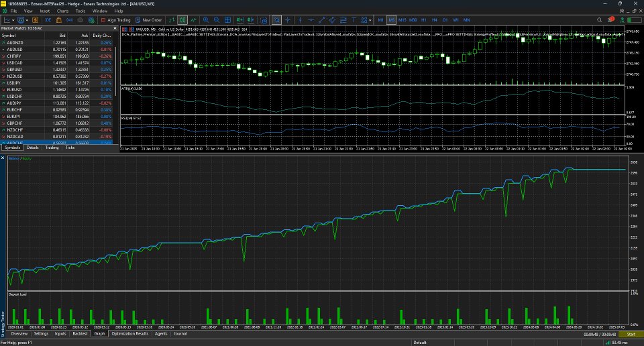Zoom in on the chart
Screen dimensions: 644x346
tap(206, 19)
